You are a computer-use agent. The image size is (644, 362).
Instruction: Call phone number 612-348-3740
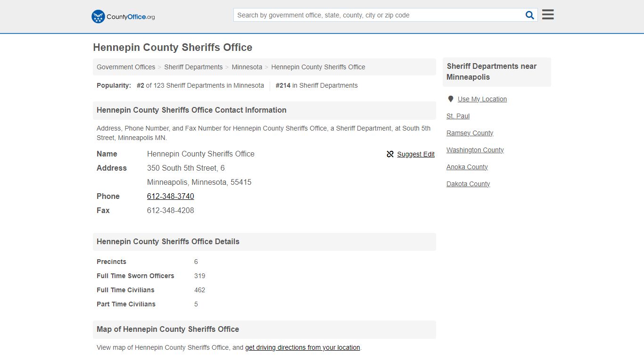(171, 196)
